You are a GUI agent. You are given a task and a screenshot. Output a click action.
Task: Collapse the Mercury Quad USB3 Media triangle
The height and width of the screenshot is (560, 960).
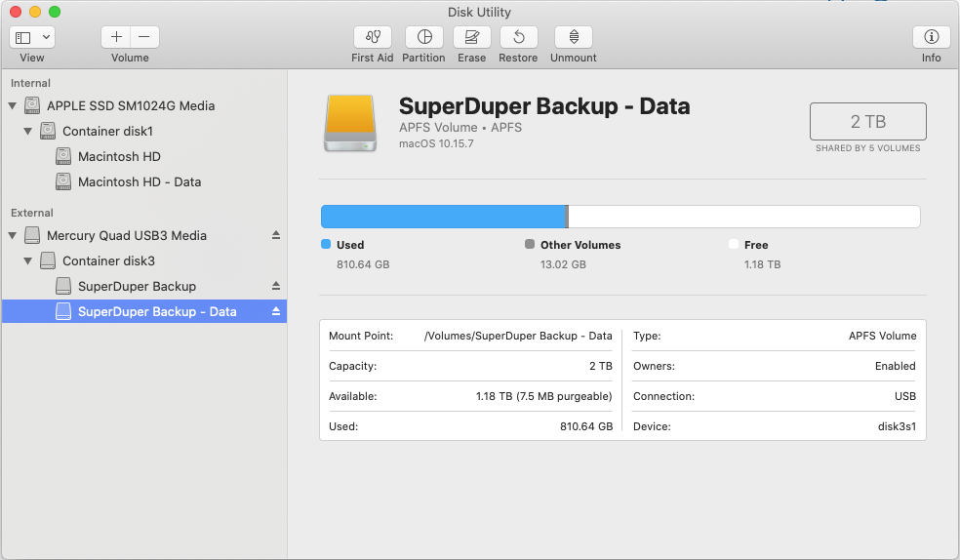(x=13, y=236)
